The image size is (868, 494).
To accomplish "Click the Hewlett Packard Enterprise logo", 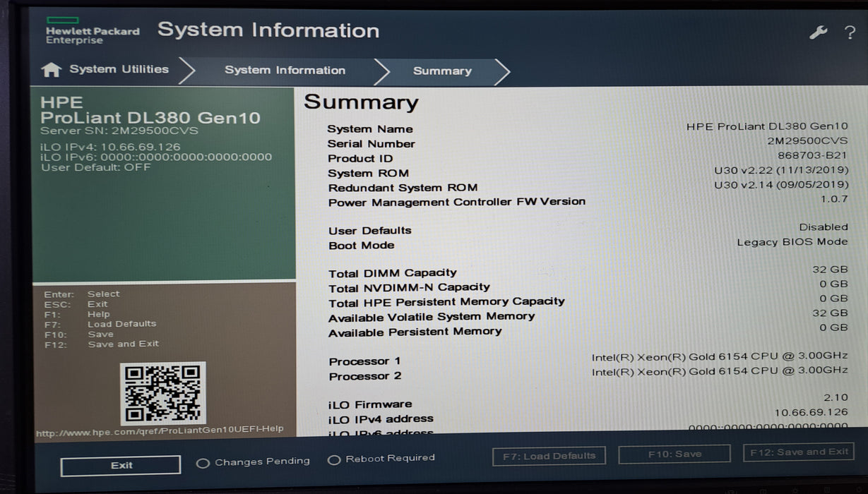I will pos(93,31).
